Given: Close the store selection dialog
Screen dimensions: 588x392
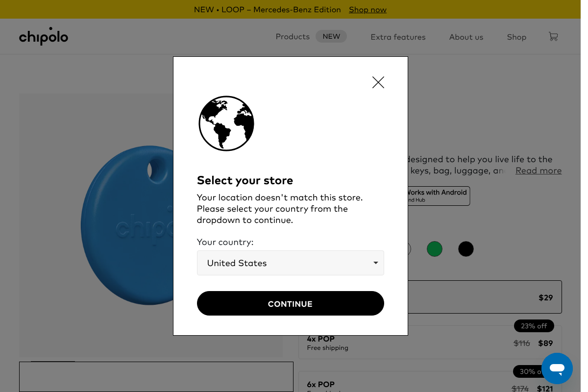Looking at the screenshot, I should [x=378, y=82].
